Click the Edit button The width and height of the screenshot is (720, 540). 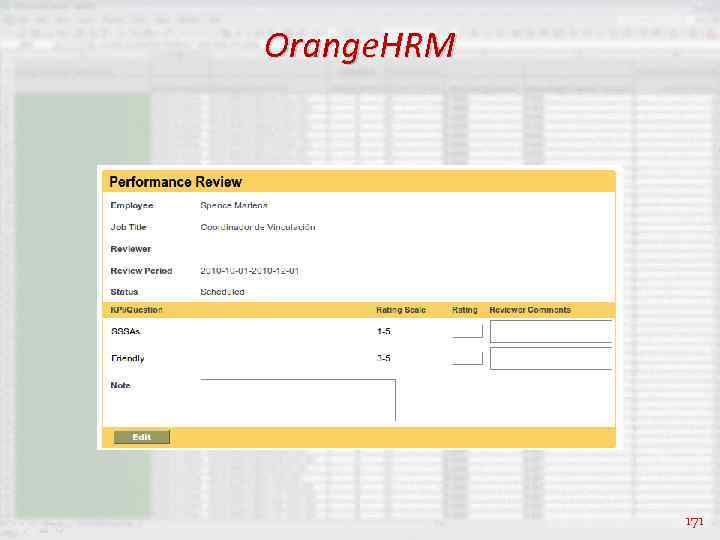pyautogui.click(x=141, y=437)
